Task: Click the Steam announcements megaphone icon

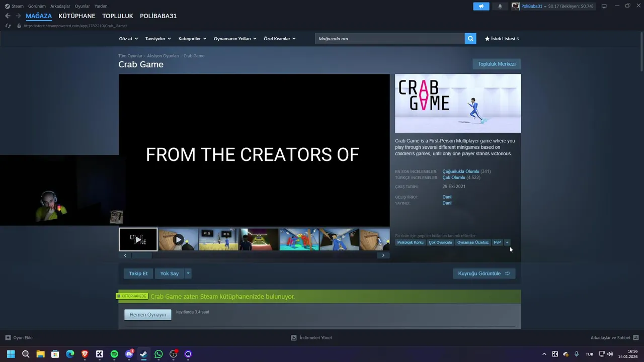Action: click(481, 6)
